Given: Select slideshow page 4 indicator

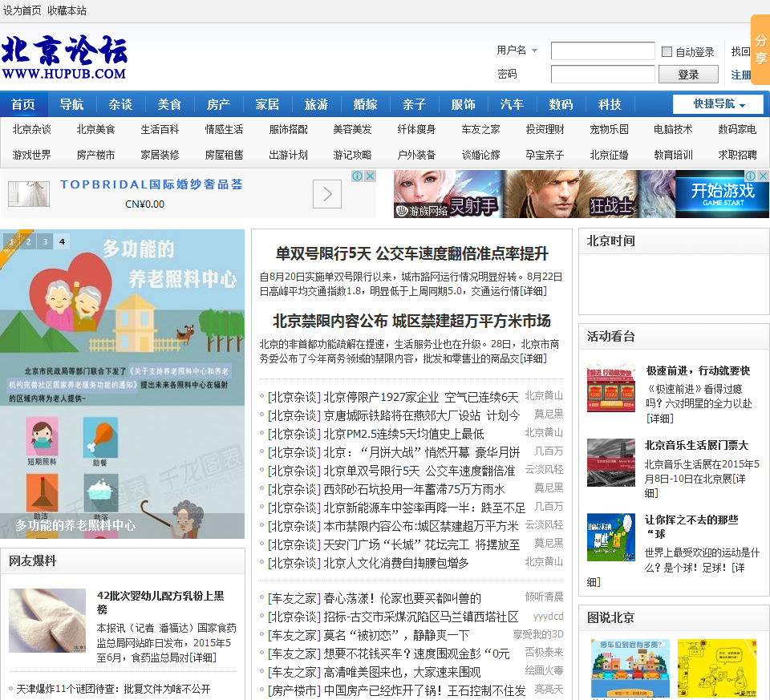Looking at the screenshot, I should click(x=62, y=241).
